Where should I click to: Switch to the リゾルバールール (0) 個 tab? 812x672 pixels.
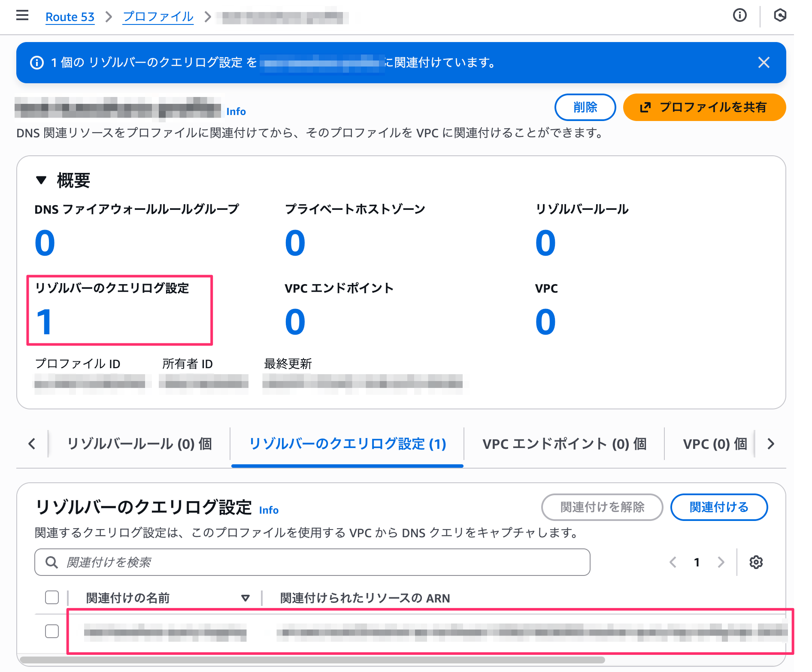click(139, 444)
